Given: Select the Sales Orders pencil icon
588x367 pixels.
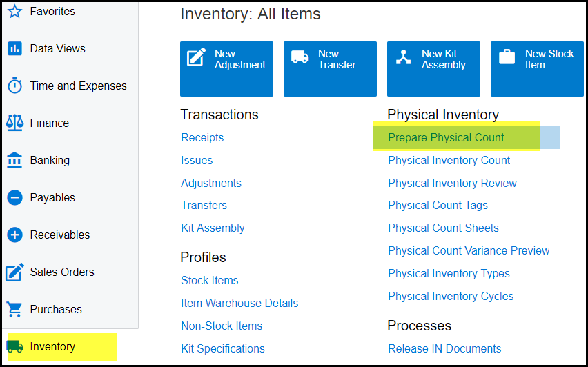Looking at the screenshot, I should click(14, 272).
